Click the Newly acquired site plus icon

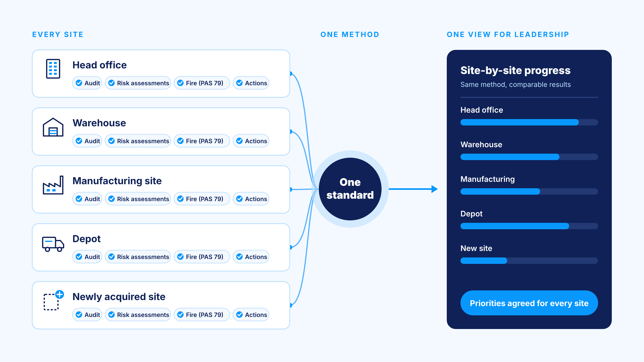click(60, 295)
